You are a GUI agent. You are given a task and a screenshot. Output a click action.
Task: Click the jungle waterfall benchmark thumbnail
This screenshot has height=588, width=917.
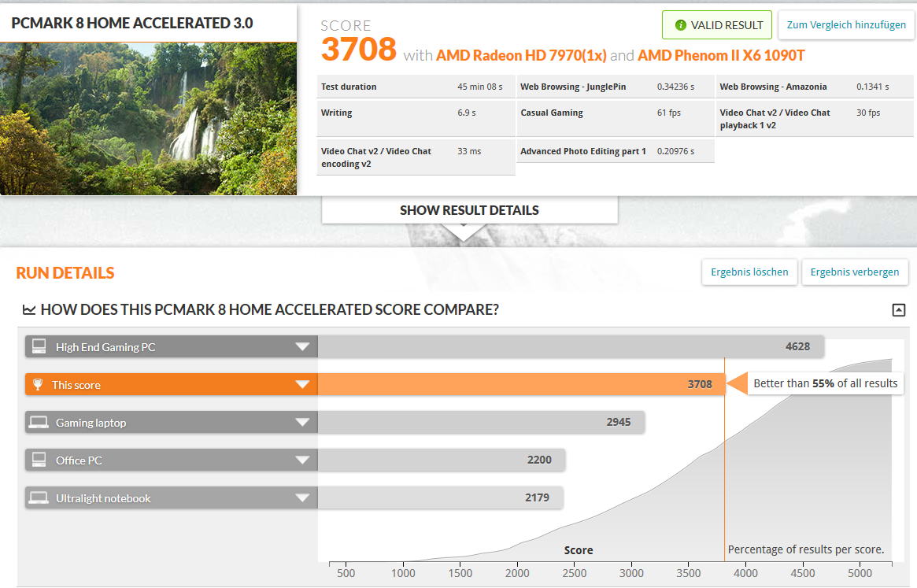pos(149,119)
